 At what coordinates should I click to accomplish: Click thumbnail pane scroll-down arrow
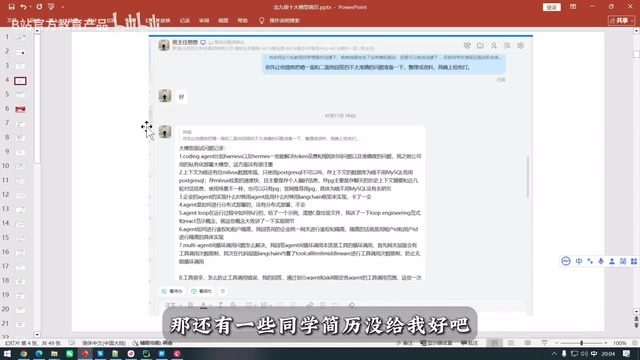[x=37, y=334]
